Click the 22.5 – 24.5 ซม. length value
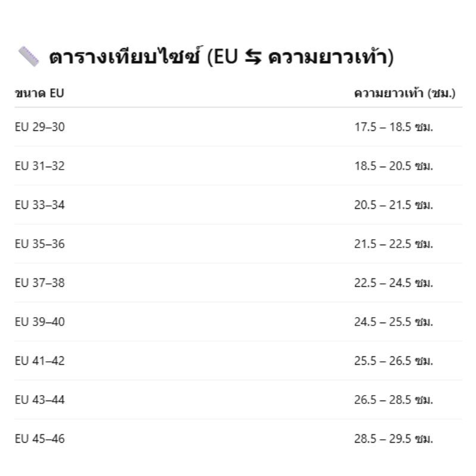The image size is (476, 476). 393,283
